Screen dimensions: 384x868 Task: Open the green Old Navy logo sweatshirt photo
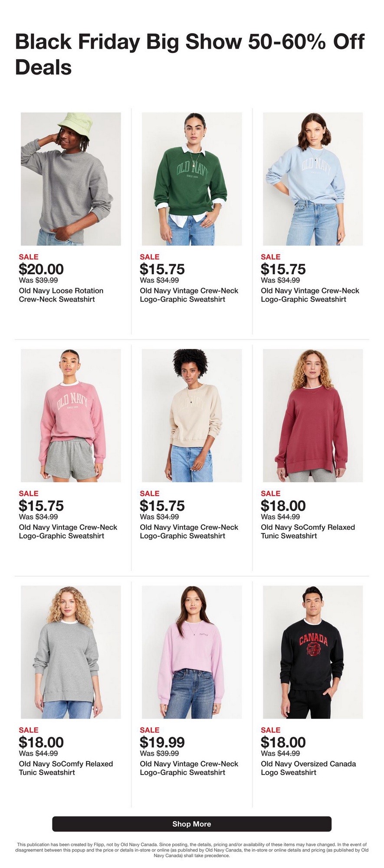pyautogui.click(x=192, y=179)
